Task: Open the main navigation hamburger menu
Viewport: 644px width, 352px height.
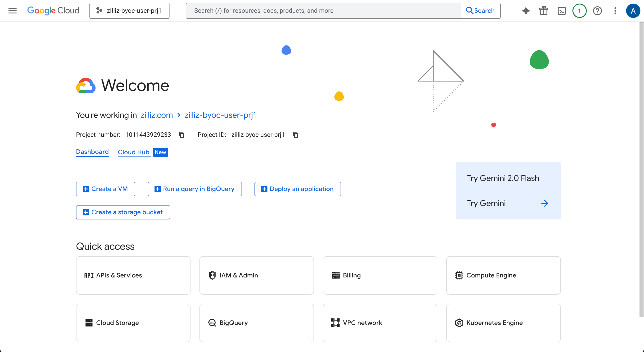Action: point(13,11)
